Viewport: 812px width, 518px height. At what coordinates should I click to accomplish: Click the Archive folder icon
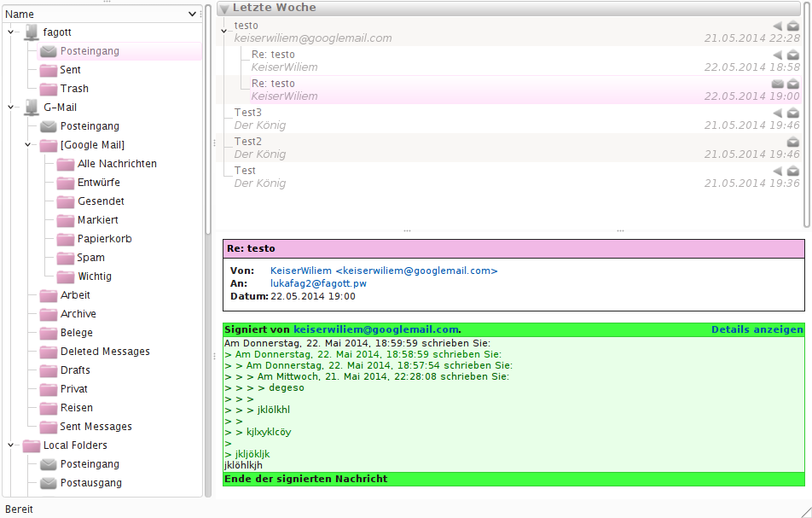click(x=48, y=314)
